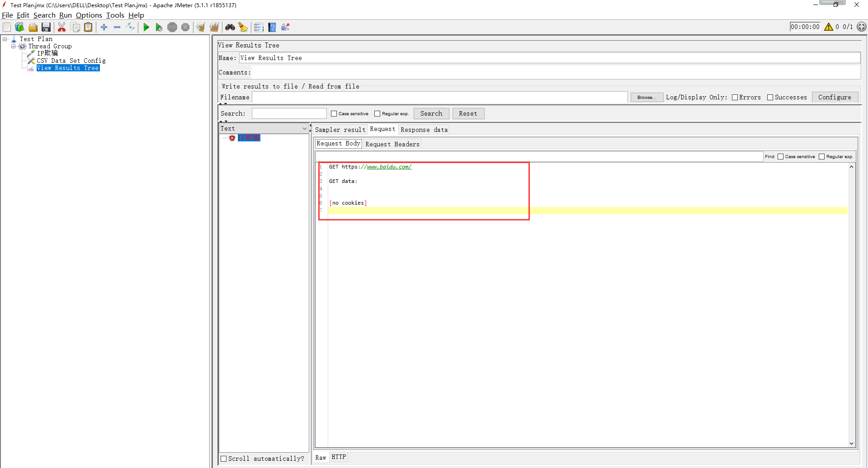Open the Function Helper list icon
The image size is (868, 468).
coord(259,27)
